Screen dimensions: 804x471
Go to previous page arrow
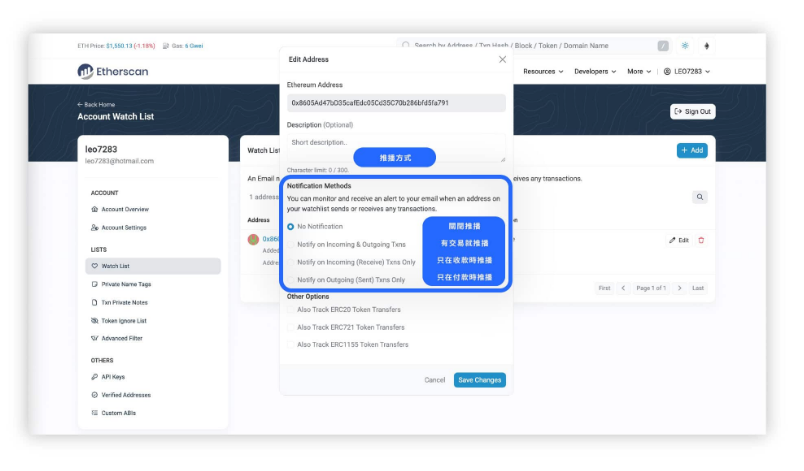[x=623, y=288]
